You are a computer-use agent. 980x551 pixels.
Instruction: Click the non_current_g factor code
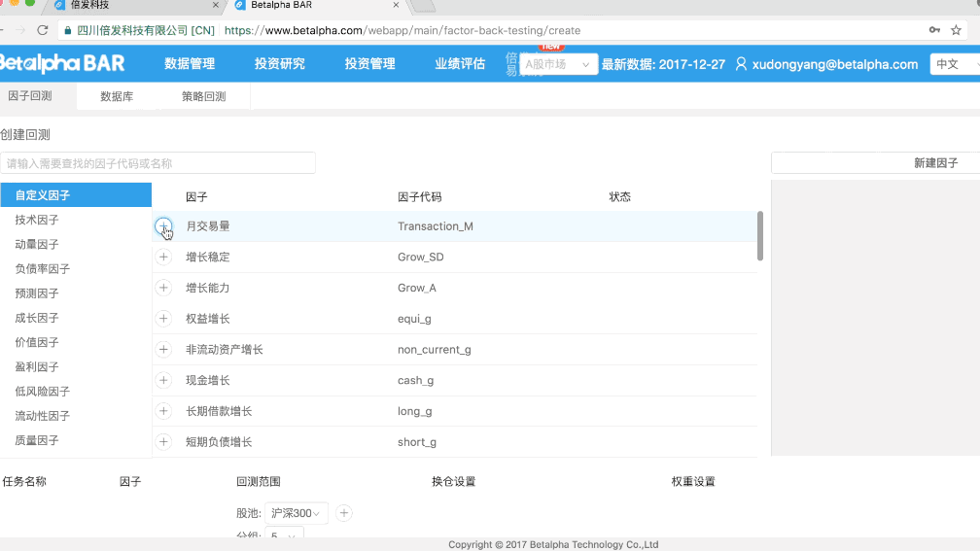coord(435,349)
